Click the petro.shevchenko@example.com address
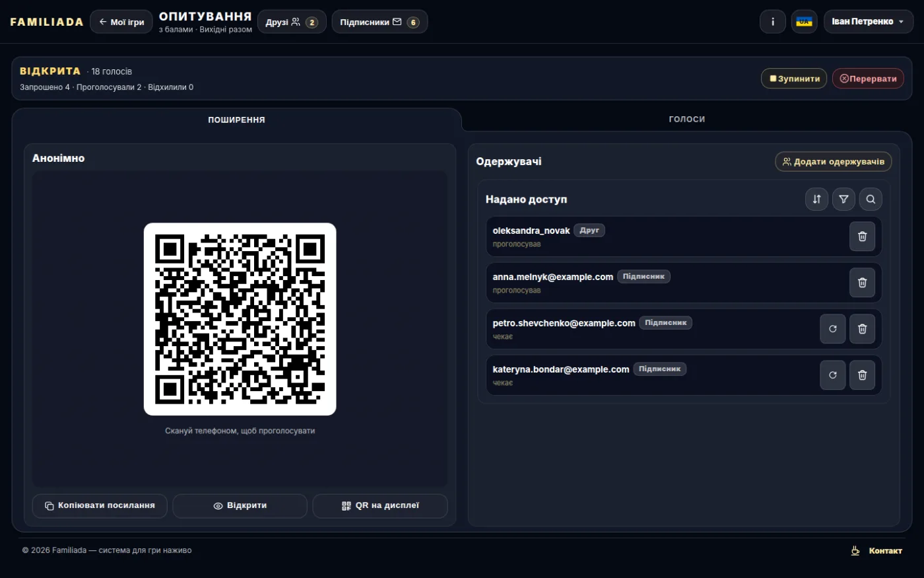The height and width of the screenshot is (578, 924). coord(564,323)
